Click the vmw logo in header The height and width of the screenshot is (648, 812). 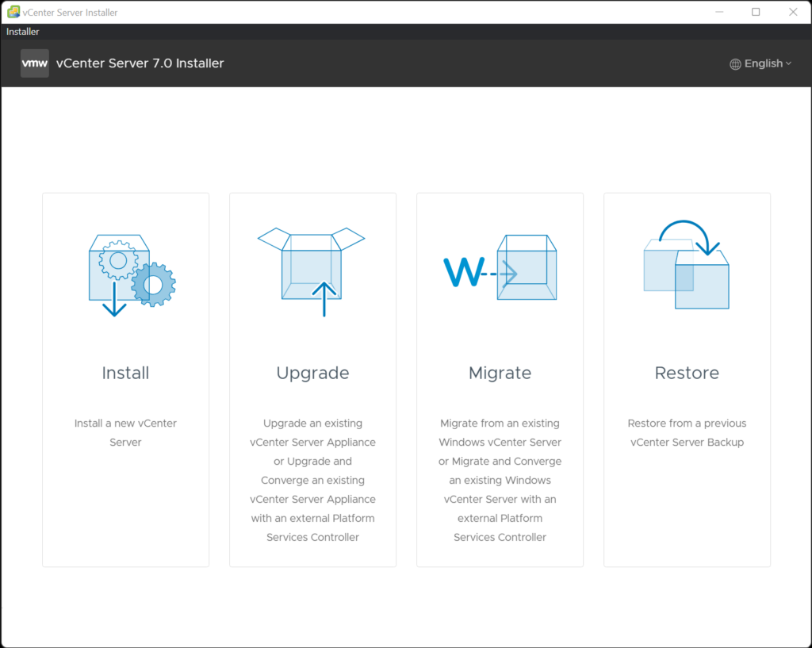pos(35,63)
